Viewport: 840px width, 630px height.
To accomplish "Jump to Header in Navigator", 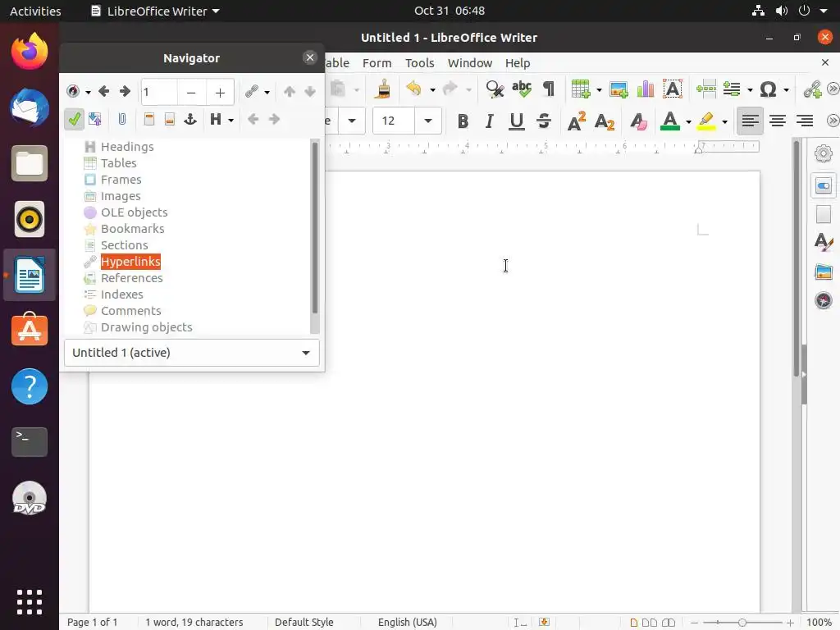I will coord(149,119).
